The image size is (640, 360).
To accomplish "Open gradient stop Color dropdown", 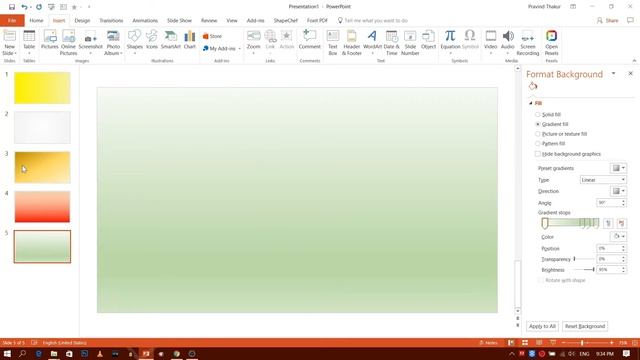I will [618, 236].
